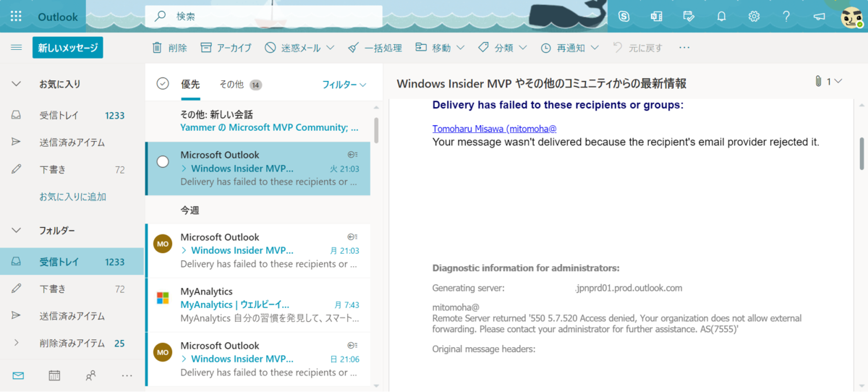Open Settings gear
Viewport: 868px width, 392px height.
754,16
